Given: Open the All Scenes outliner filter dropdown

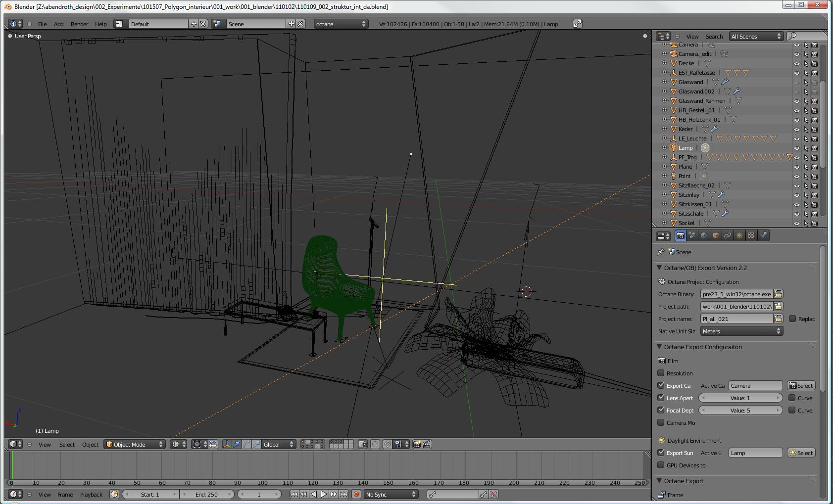Looking at the screenshot, I should point(756,36).
